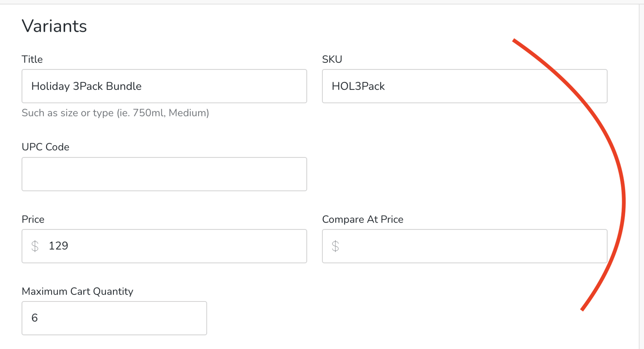Screen dimensions: 644x349
Task: Click the HOL3Pack text in SKU field
Action: pyautogui.click(x=358, y=86)
